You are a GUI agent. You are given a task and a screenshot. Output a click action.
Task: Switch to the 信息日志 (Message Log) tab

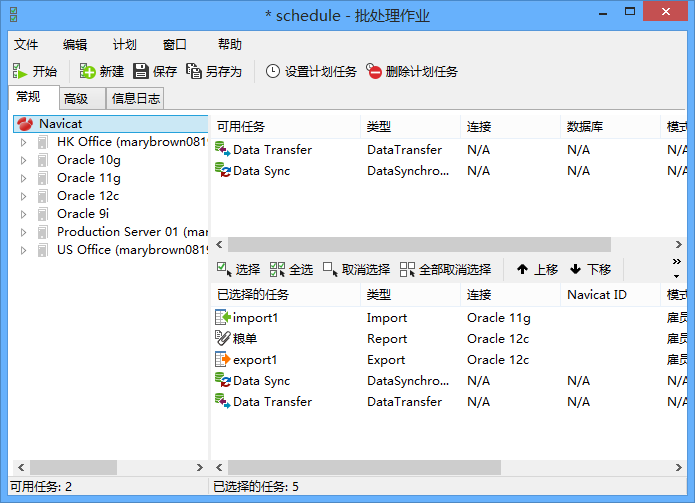click(x=135, y=98)
